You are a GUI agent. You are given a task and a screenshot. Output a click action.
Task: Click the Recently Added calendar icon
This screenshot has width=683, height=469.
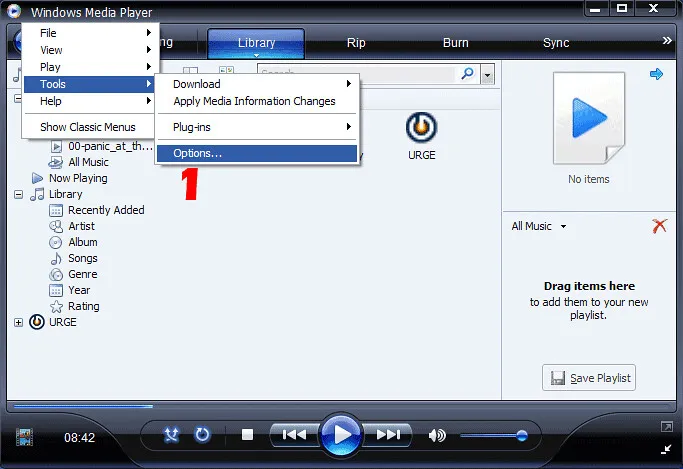point(56,211)
